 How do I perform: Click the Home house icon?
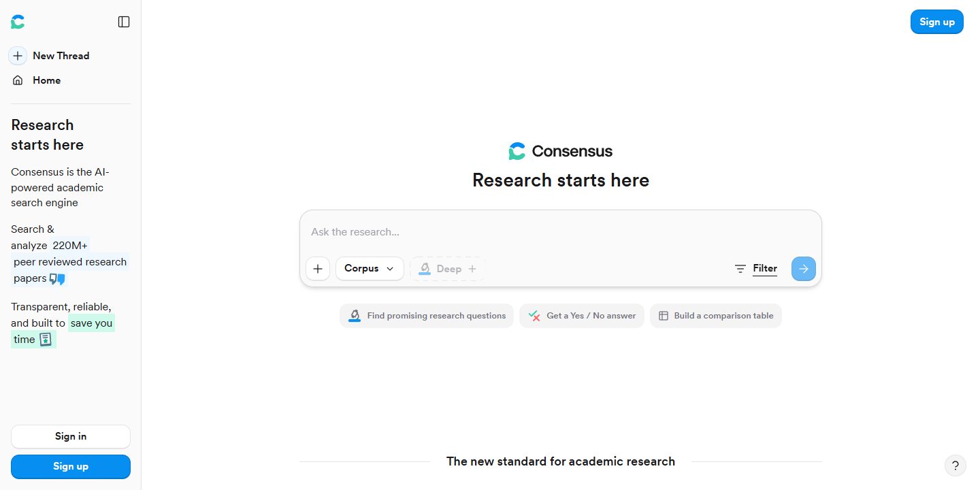pyautogui.click(x=18, y=80)
